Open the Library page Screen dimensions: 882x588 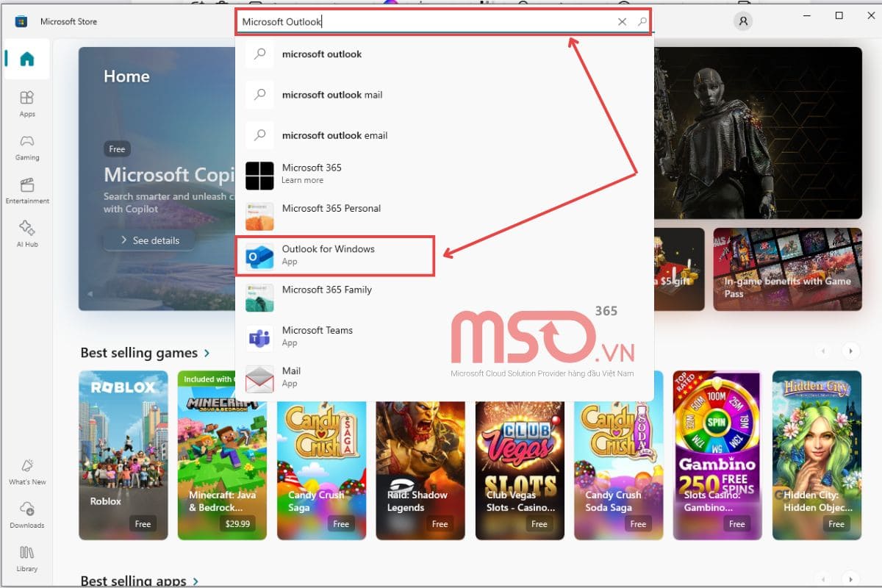[x=27, y=558]
